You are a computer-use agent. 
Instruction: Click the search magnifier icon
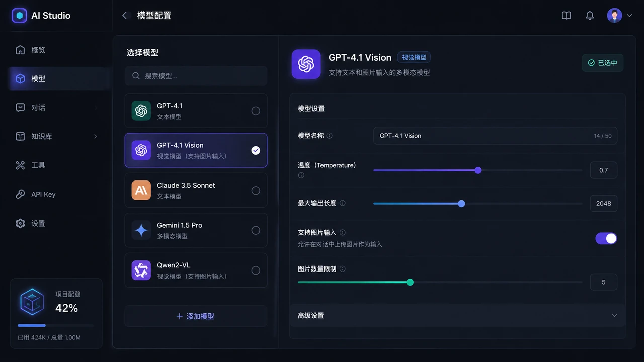pos(136,76)
